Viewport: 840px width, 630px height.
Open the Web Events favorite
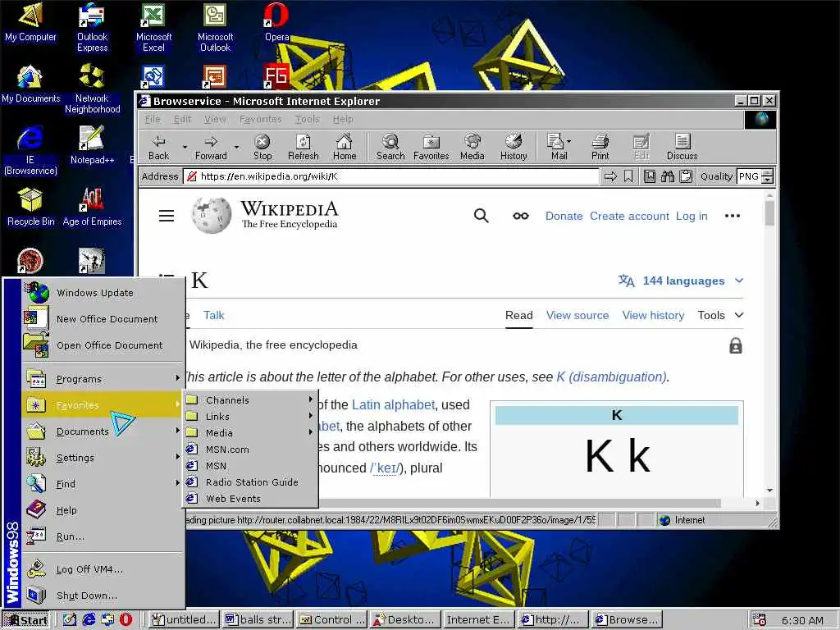click(250, 499)
